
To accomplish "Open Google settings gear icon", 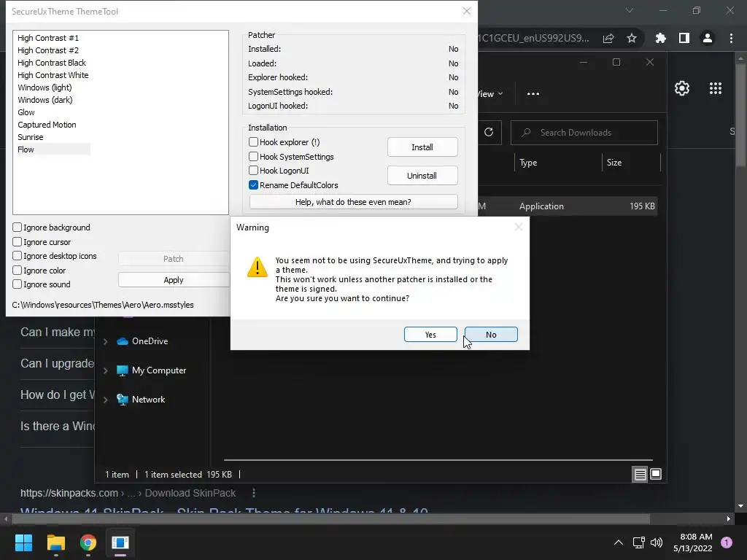I will [682, 88].
